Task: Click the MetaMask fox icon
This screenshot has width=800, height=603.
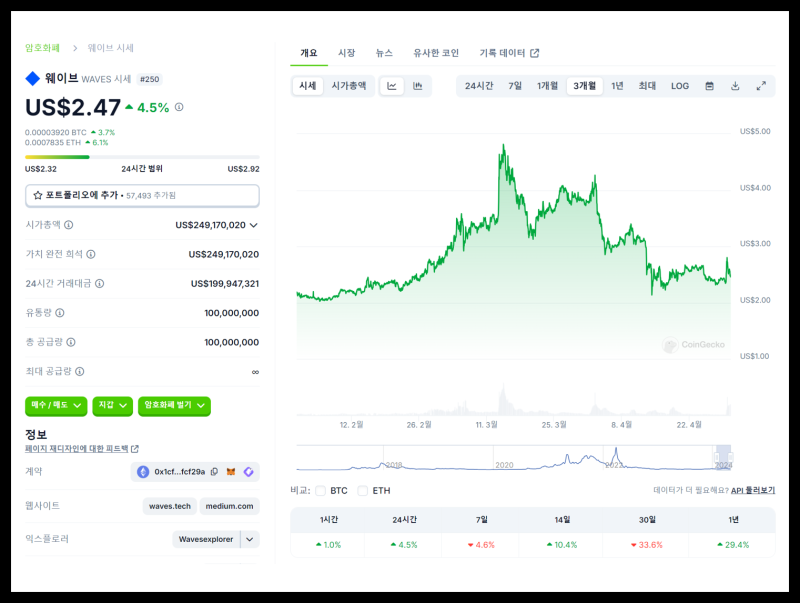Action: pos(231,472)
